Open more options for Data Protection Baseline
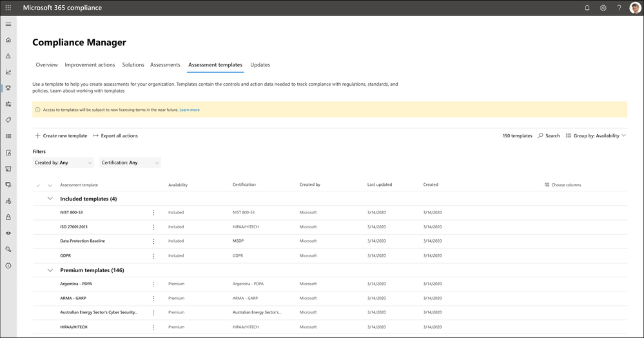Image resolution: width=644 pixels, height=338 pixels. point(153,241)
